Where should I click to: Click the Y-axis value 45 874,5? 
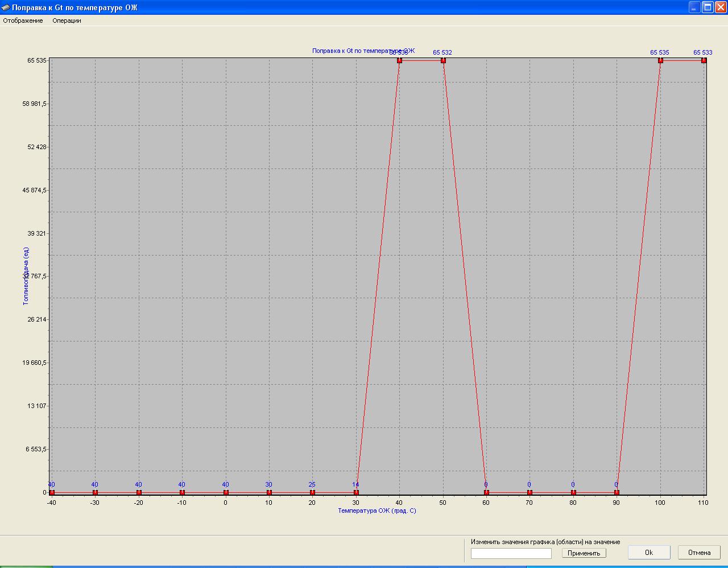(x=35, y=190)
